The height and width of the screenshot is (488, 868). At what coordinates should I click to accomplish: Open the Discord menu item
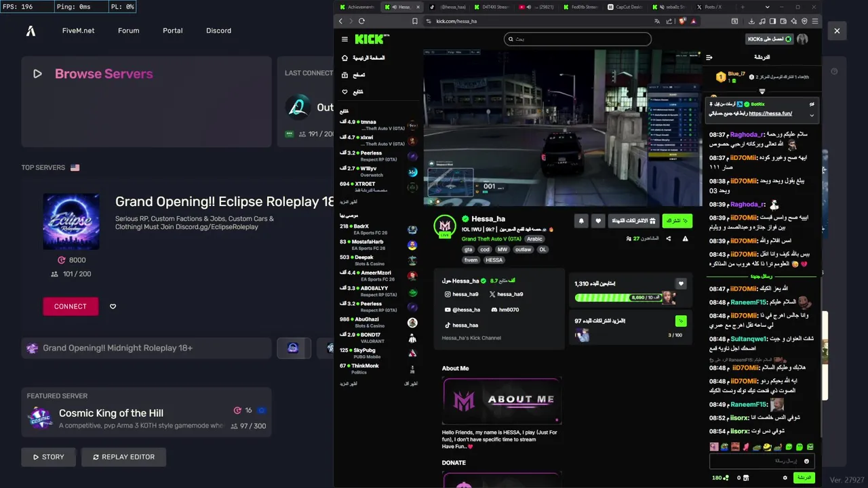click(x=218, y=30)
